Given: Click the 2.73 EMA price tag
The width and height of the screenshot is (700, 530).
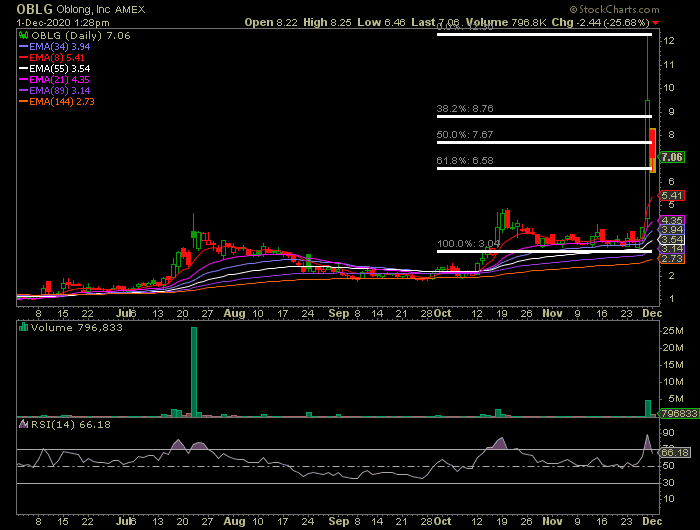Looking at the screenshot, I should (672, 259).
